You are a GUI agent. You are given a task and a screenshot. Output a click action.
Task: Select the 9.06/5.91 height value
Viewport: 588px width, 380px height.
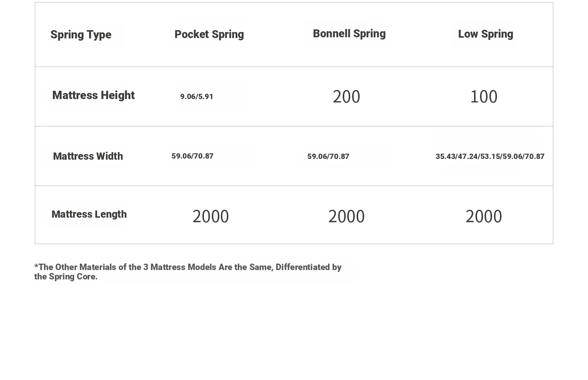197,96
